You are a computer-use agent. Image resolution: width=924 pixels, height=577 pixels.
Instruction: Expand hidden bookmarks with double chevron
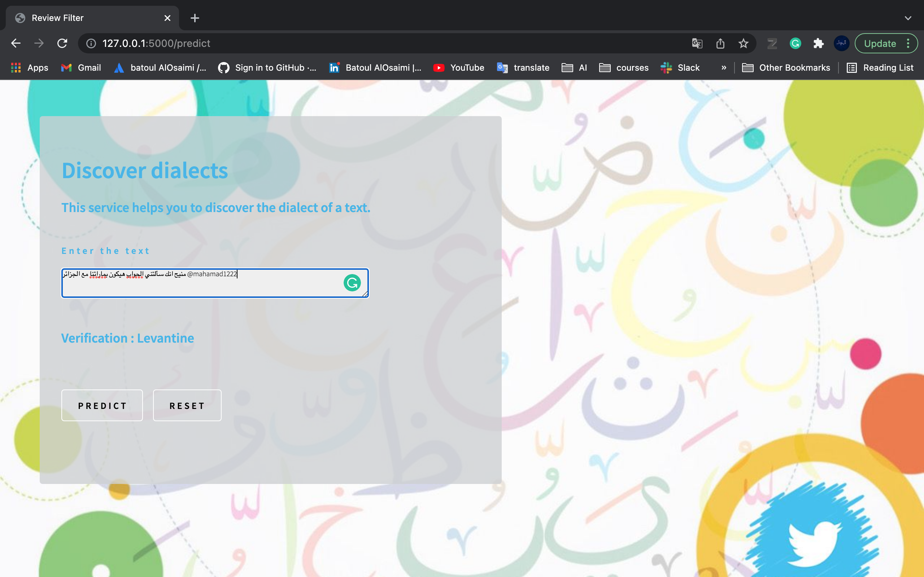[x=724, y=68]
